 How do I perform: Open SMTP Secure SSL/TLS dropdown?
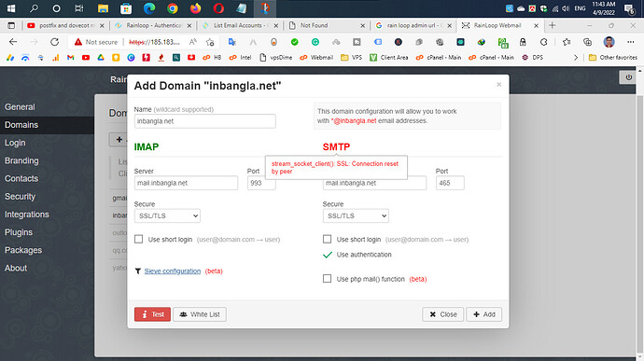click(x=356, y=215)
